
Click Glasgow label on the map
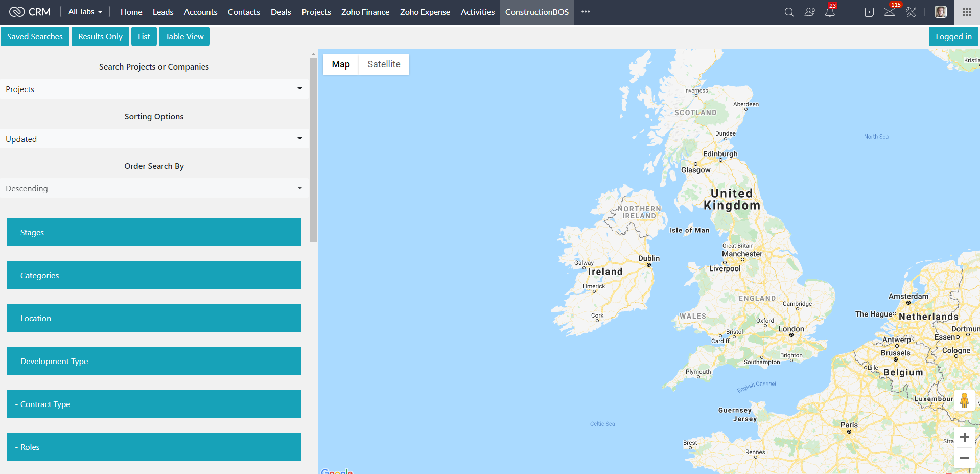click(695, 170)
